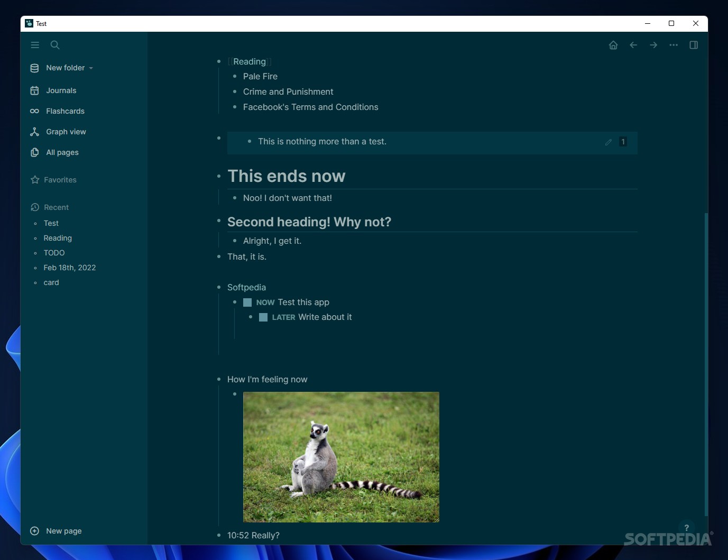Viewport: 728px width, 560px height.
Task: Click the New page plus icon
Action: tap(34, 531)
